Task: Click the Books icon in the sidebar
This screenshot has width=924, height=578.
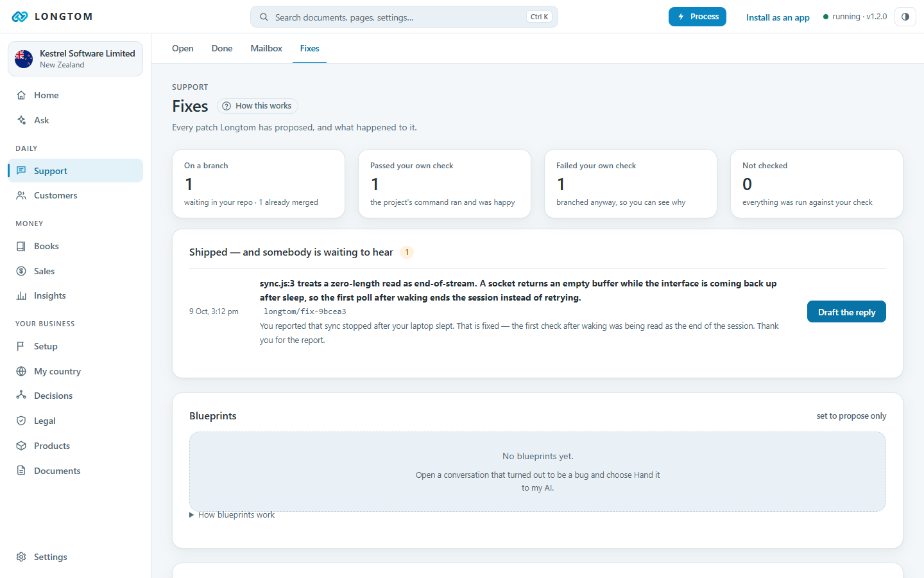Action: pos(21,246)
